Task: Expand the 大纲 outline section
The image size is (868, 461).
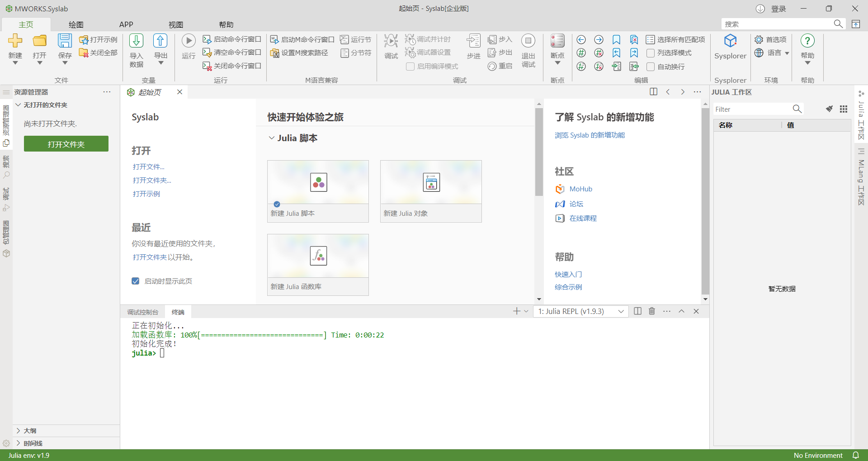Action: [x=19, y=431]
